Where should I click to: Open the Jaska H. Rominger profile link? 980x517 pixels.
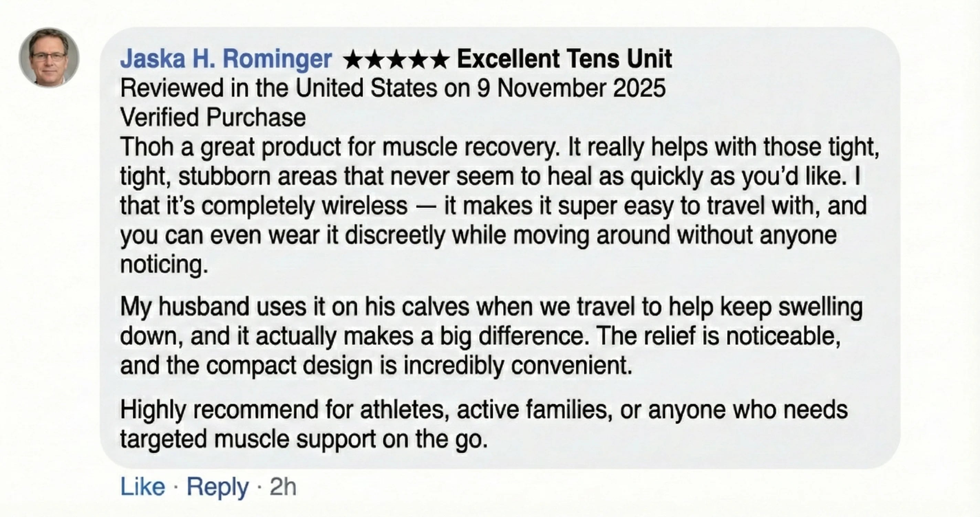(x=226, y=59)
